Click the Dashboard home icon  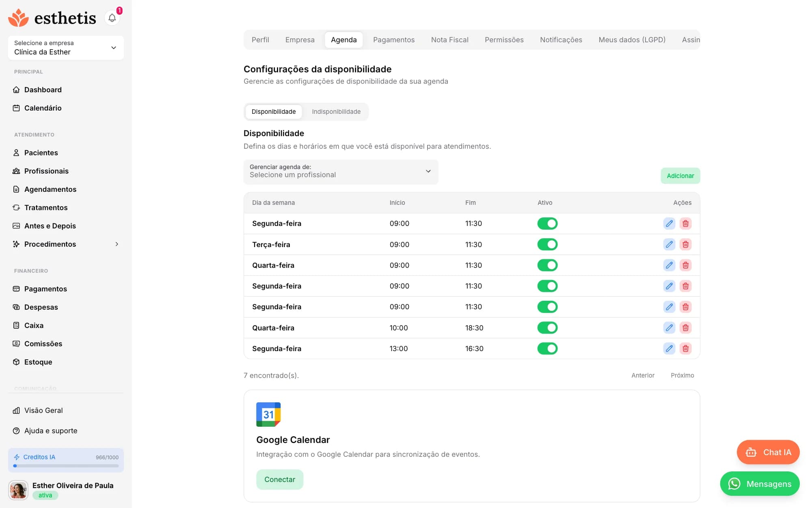pos(16,90)
